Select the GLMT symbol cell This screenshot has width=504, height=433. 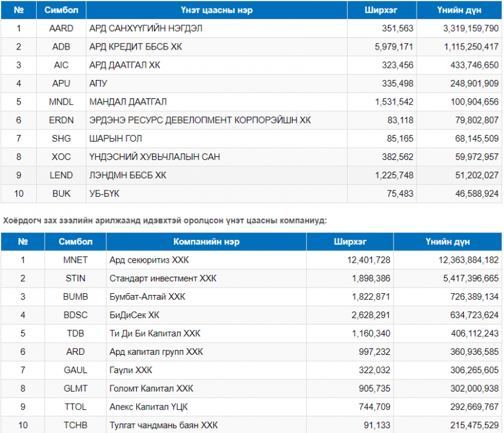(x=76, y=388)
